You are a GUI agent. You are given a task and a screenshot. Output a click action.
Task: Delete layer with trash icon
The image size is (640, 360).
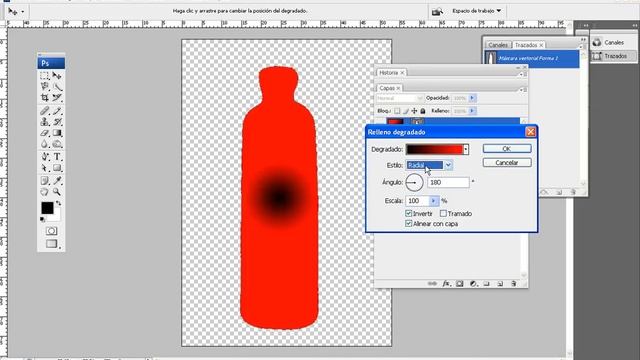pos(513,283)
